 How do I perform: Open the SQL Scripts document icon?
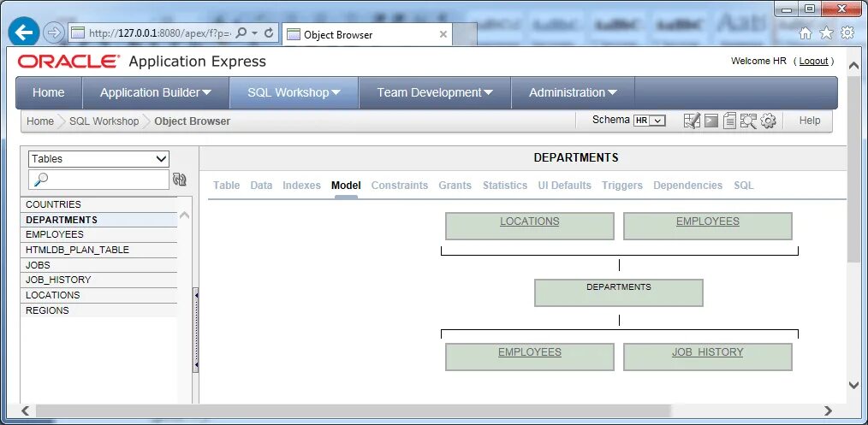point(729,121)
